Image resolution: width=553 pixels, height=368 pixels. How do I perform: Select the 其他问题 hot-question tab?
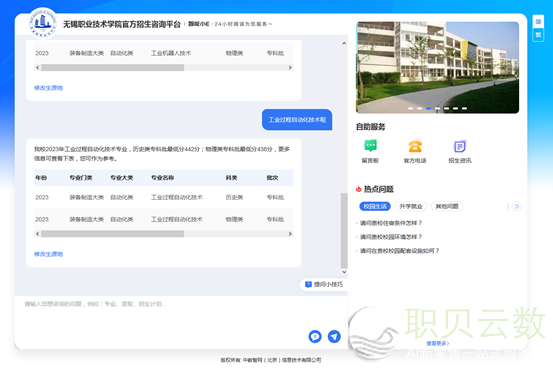click(x=447, y=206)
